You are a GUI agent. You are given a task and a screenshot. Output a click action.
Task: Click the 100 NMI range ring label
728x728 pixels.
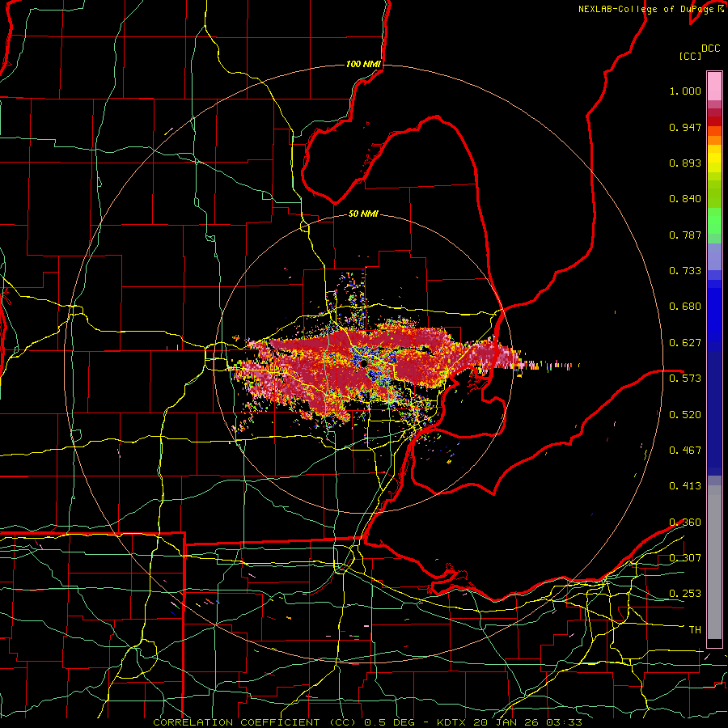click(363, 64)
